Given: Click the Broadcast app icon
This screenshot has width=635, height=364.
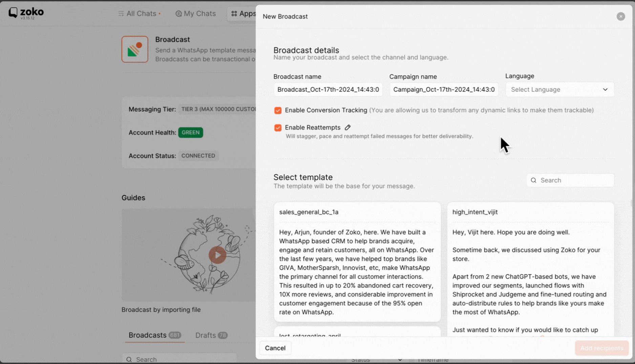Looking at the screenshot, I should click(135, 49).
